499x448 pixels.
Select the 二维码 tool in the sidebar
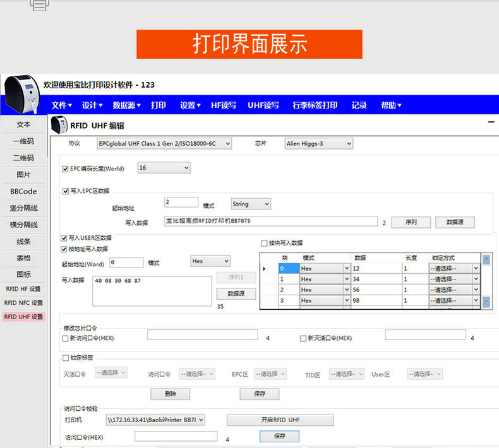point(23,158)
